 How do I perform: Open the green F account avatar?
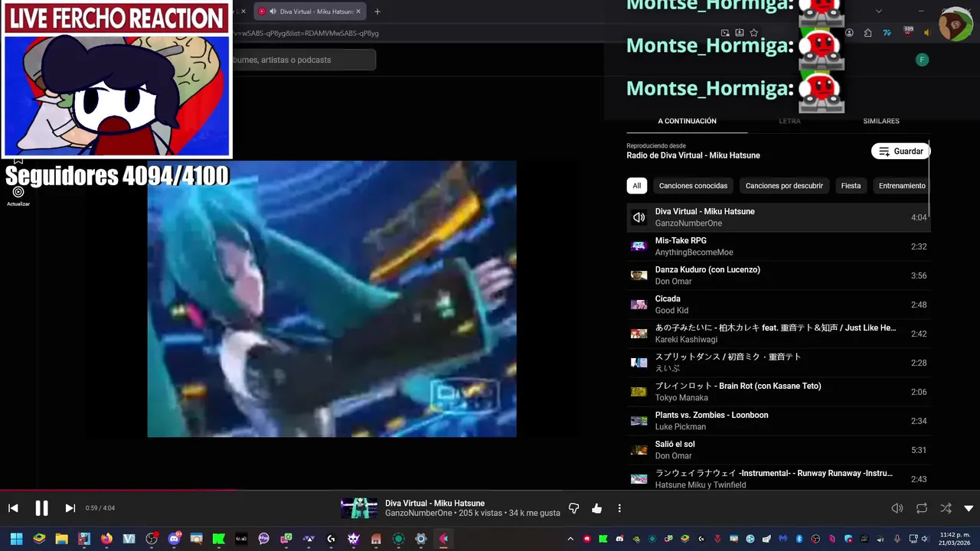click(922, 60)
